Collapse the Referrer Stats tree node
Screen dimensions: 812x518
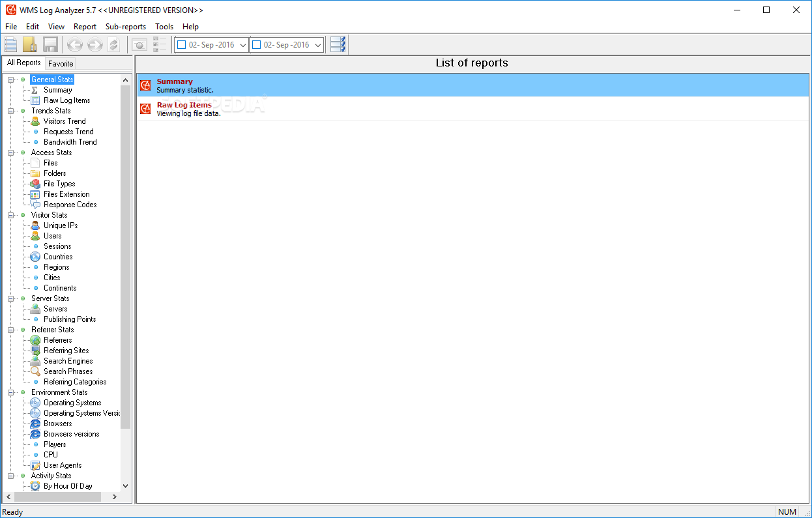coord(11,330)
